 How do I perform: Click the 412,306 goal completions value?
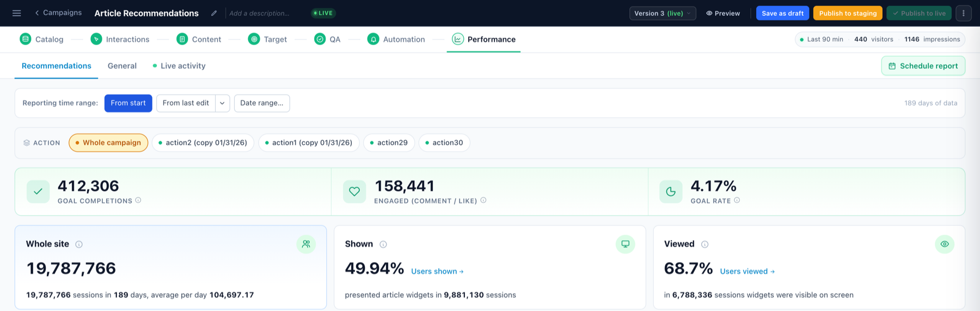point(88,186)
